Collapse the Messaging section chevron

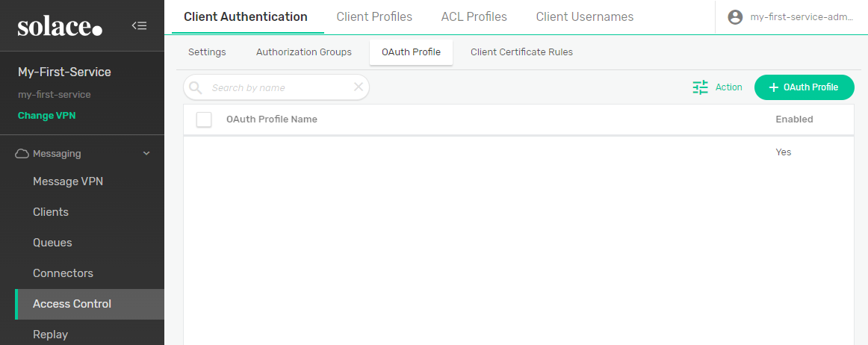click(146, 154)
